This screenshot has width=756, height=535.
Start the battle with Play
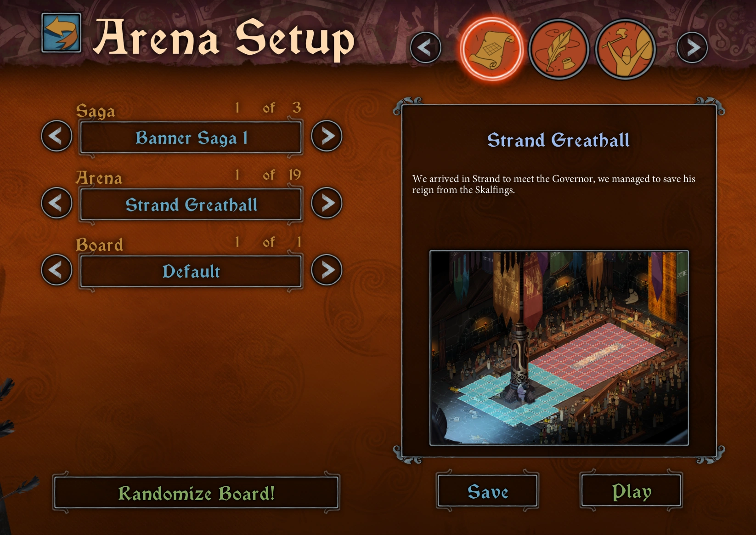[631, 491]
